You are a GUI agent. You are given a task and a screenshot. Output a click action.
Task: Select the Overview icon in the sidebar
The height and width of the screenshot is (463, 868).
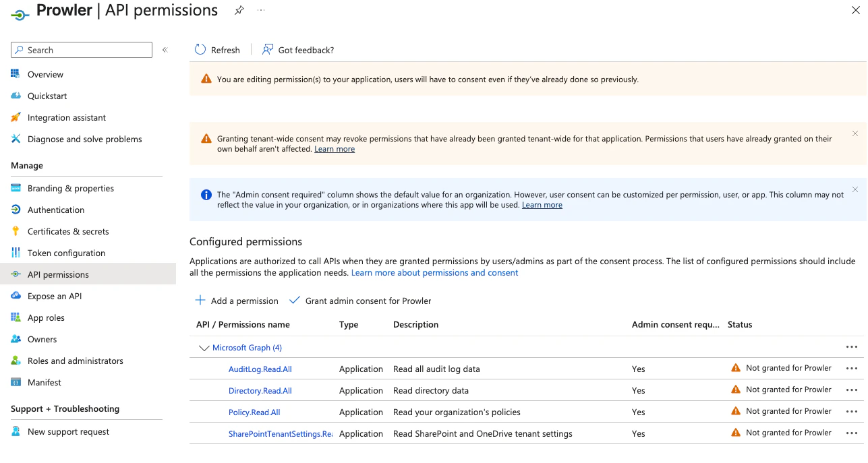pos(15,74)
